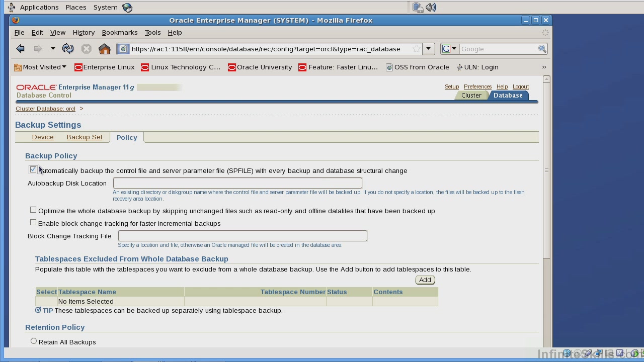This screenshot has width=644, height=362.
Task: Open the Firefox Help menu
Action: click(x=175, y=32)
